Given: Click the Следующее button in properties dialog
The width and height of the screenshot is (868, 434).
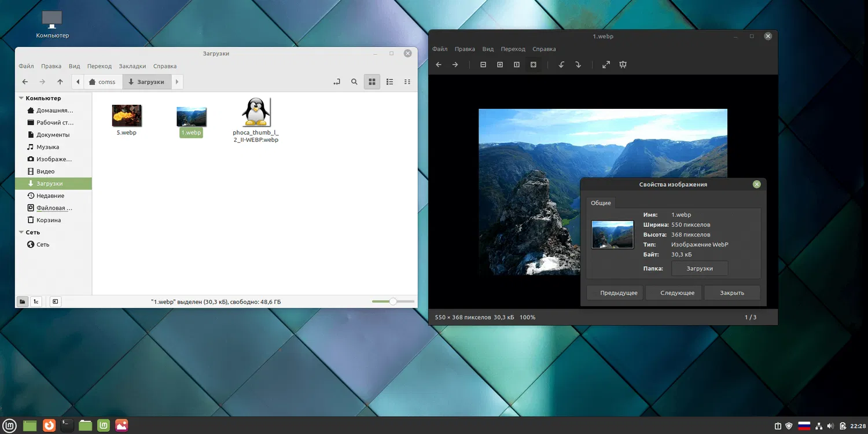Looking at the screenshot, I should pos(677,293).
